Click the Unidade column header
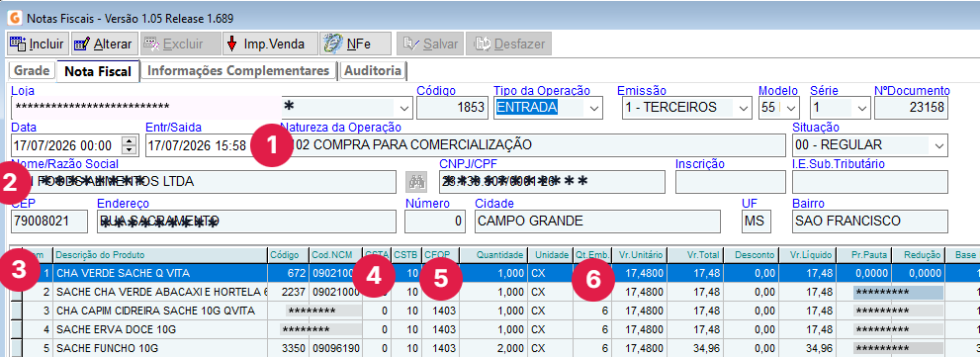Viewport: 980px width, 357px height. [550, 255]
